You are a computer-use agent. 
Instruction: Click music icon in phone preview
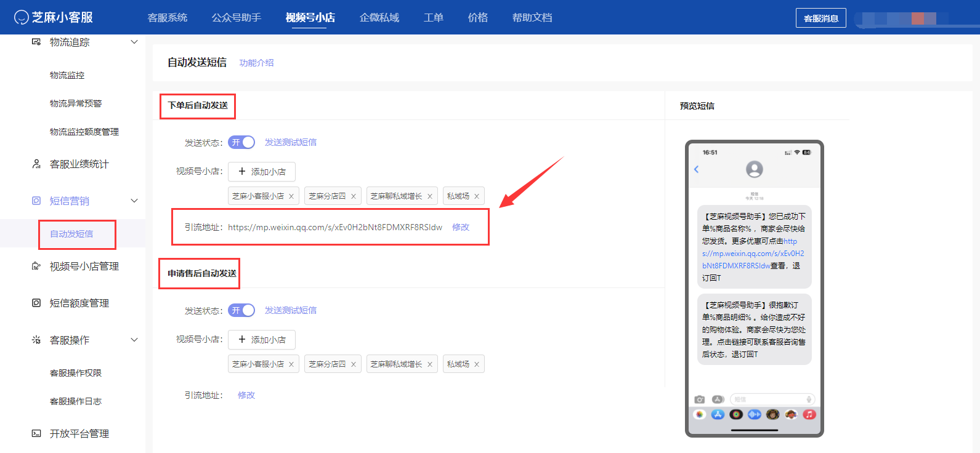809,414
